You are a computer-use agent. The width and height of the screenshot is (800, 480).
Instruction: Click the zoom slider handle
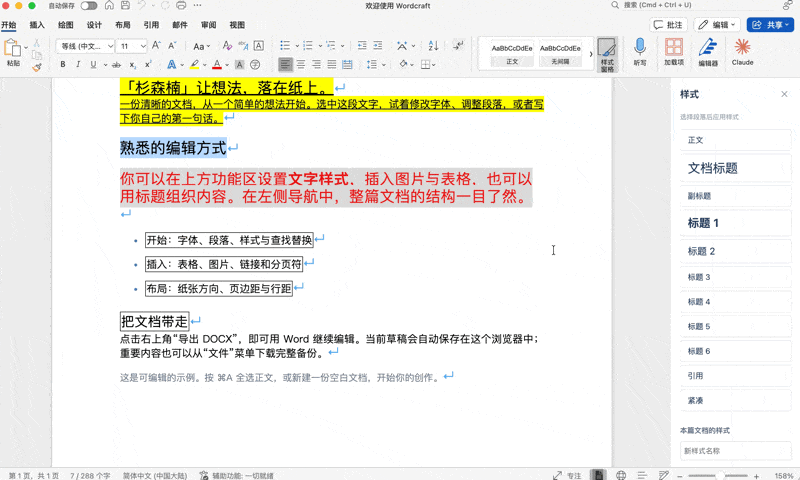click(x=719, y=475)
